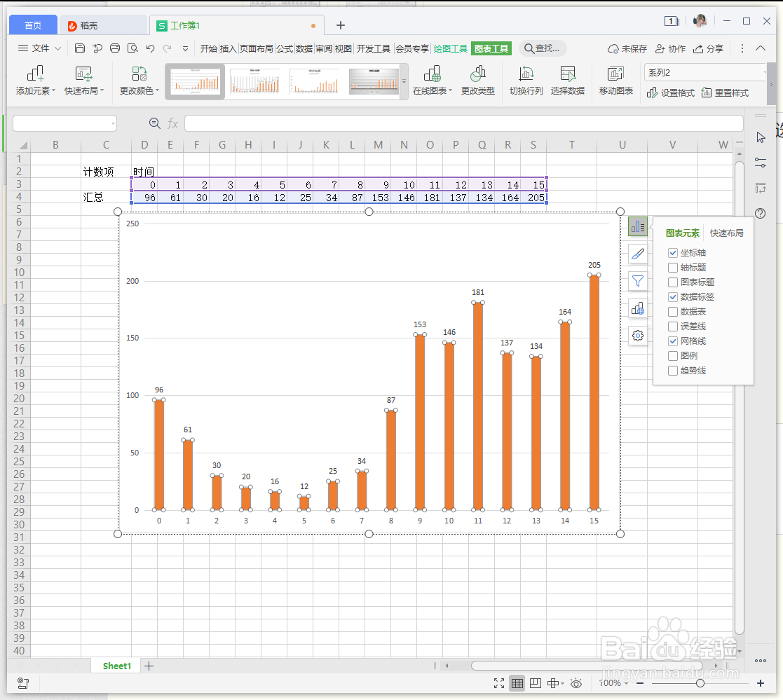Switch to 快速布局 tab in chart panel

pos(727,233)
